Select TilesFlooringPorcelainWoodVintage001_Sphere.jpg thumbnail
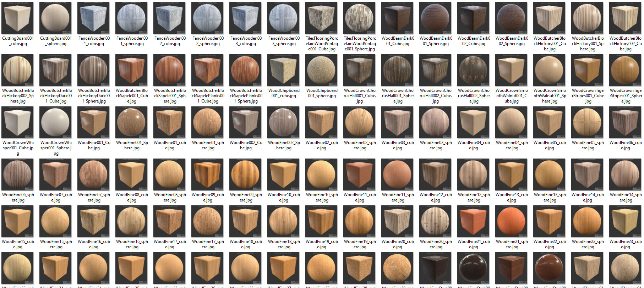Viewport: 644px width, 288px height. click(x=360, y=18)
